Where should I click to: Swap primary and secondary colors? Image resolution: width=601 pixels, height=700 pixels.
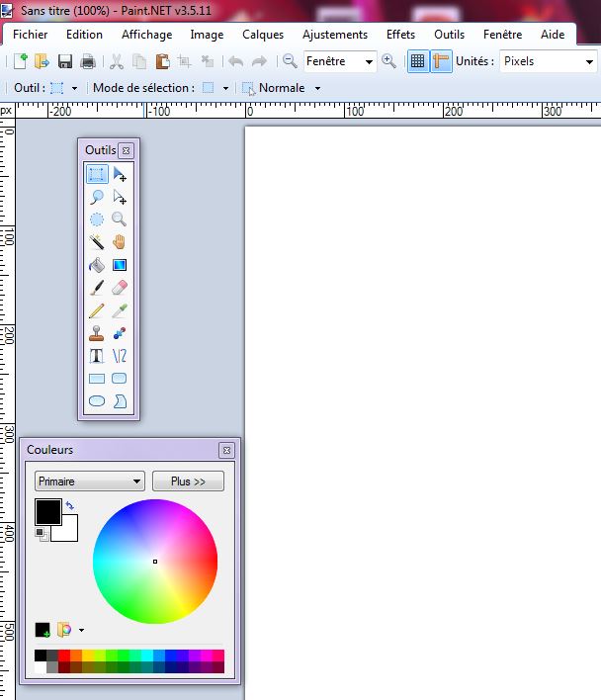(70, 505)
